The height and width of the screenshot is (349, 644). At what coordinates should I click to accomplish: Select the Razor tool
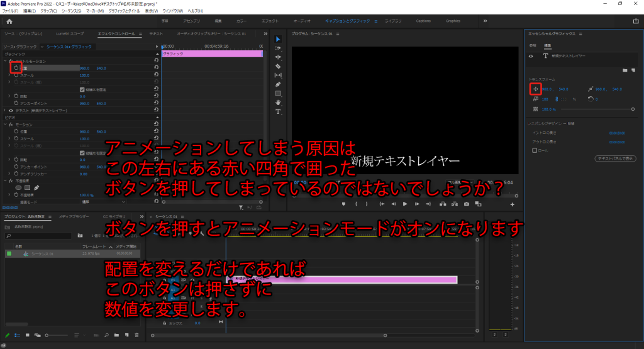278,66
